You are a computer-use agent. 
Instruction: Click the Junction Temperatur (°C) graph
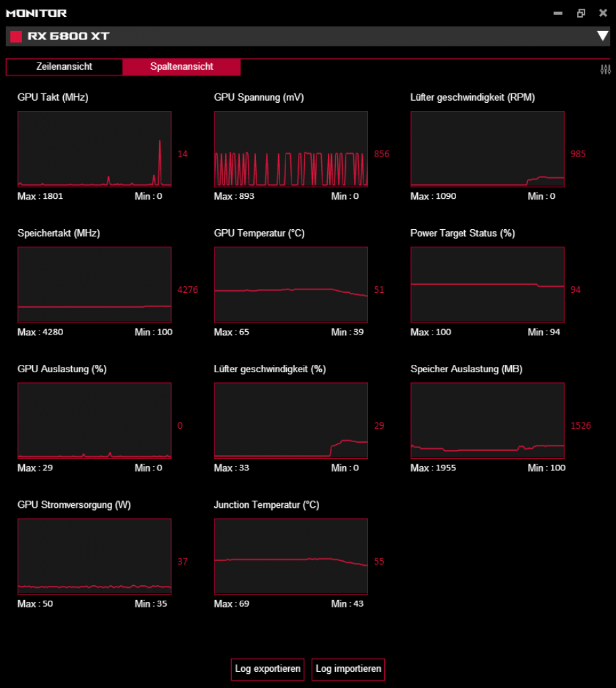point(291,556)
